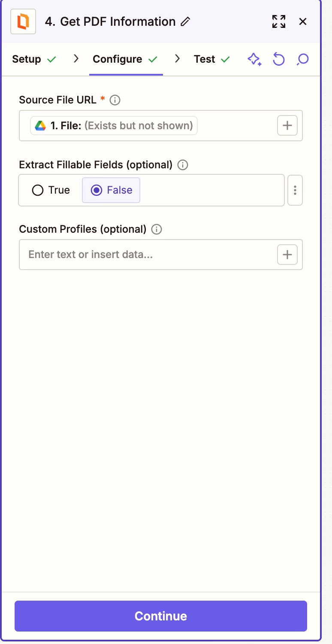Image resolution: width=332 pixels, height=644 pixels.
Task: Expand the panel with fullscreen arrows icon
Action: [x=279, y=21]
